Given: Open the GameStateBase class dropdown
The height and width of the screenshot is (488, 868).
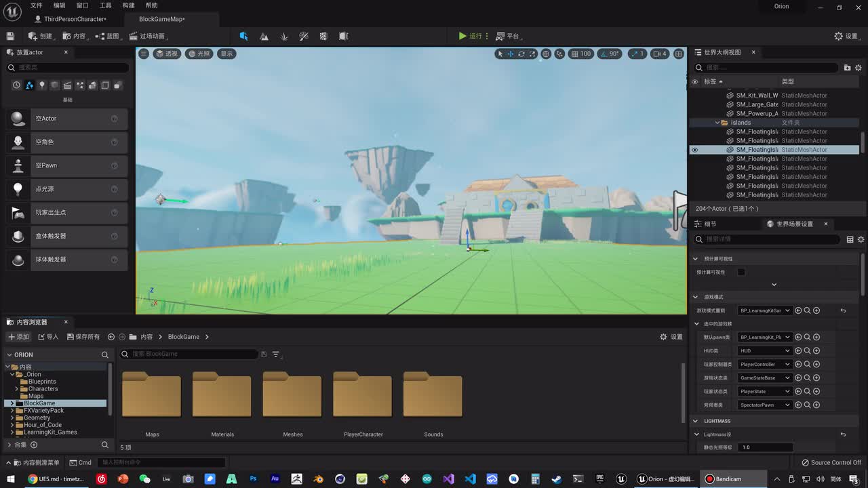Looking at the screenshot, I should 765,378.
